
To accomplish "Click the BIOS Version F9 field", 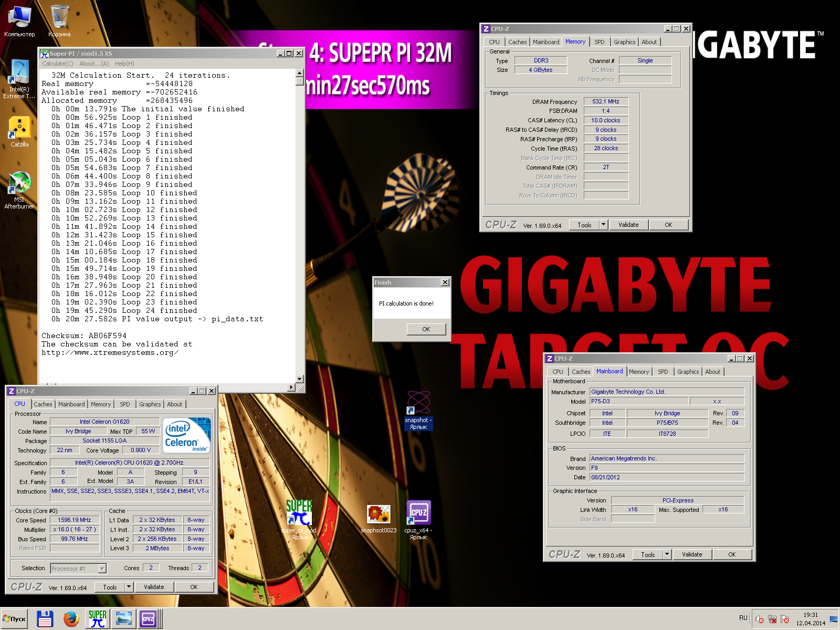I will click(x=667, y=468).
